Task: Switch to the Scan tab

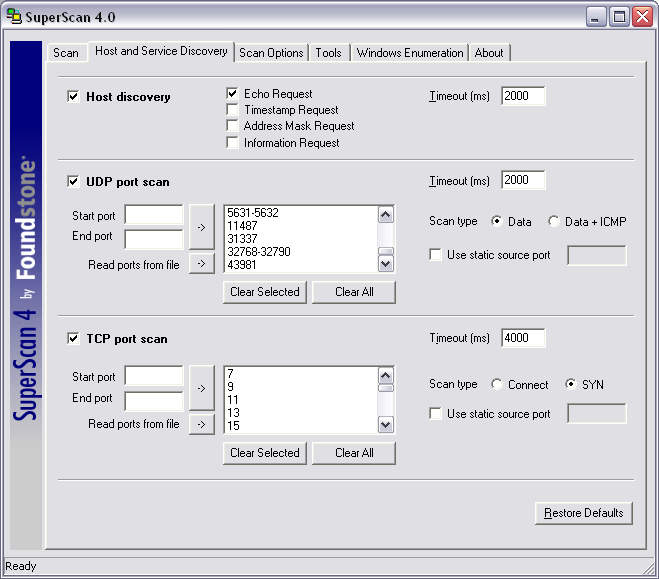Action: click(x=66, y=53)
